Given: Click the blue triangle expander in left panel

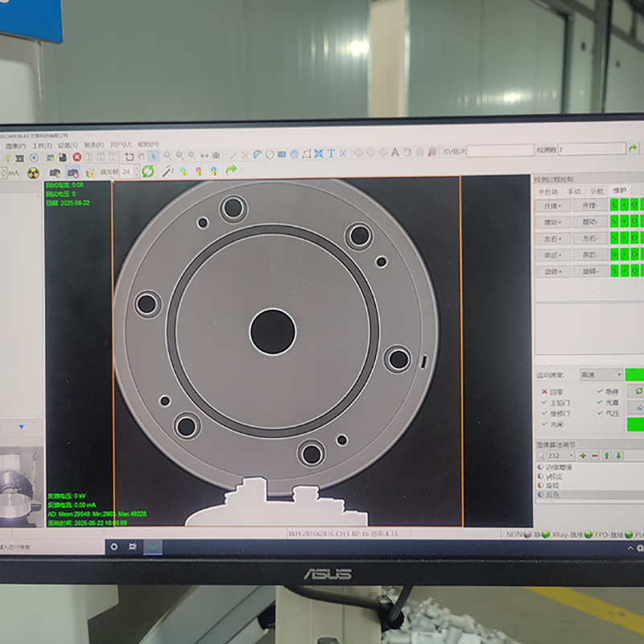Looking at the screenshot, I should [x=22, y=427].
